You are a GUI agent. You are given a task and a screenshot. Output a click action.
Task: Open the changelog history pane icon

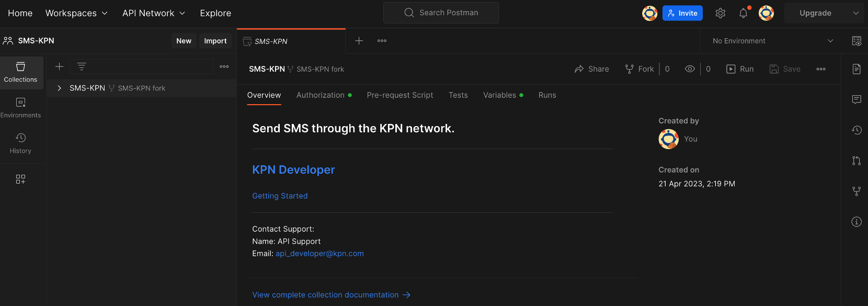click(856, 130)
